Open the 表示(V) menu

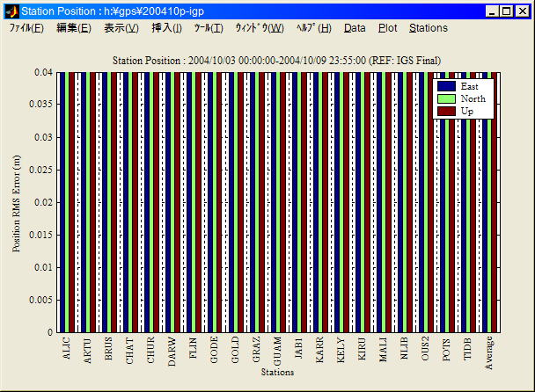pyautogui.click(x=121, y=28)
